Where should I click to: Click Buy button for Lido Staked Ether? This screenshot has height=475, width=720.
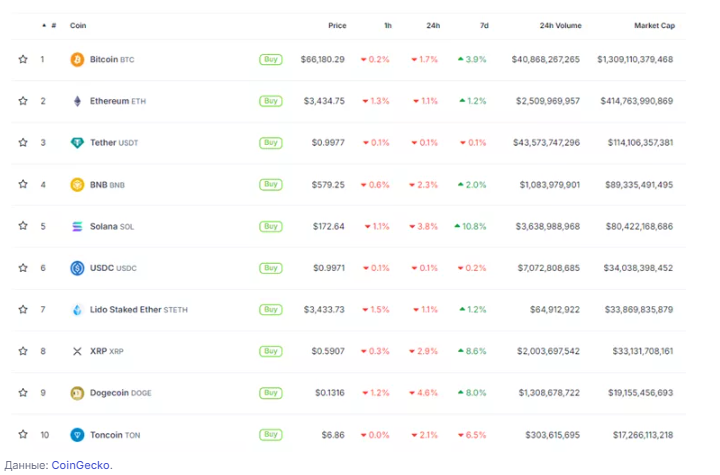pos(271,310)
